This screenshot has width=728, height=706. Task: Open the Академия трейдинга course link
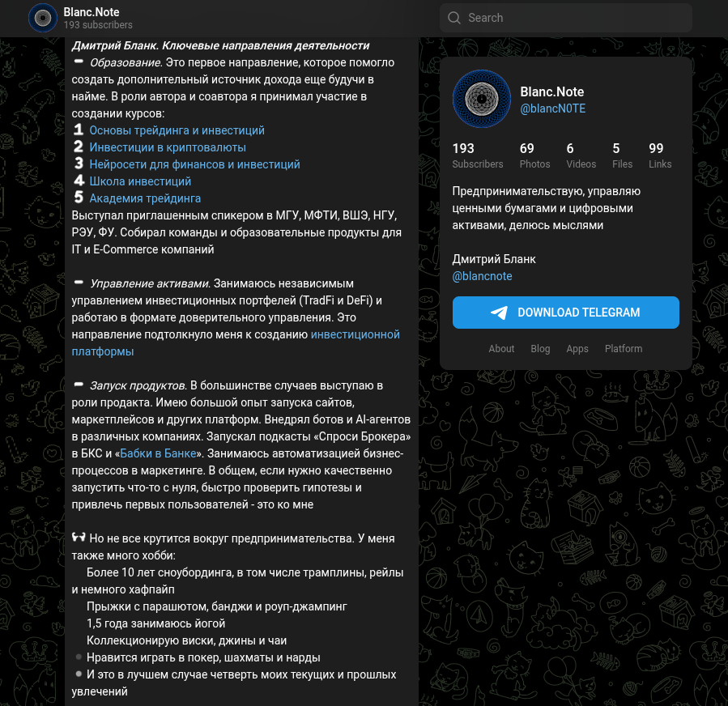coord(145,198)
